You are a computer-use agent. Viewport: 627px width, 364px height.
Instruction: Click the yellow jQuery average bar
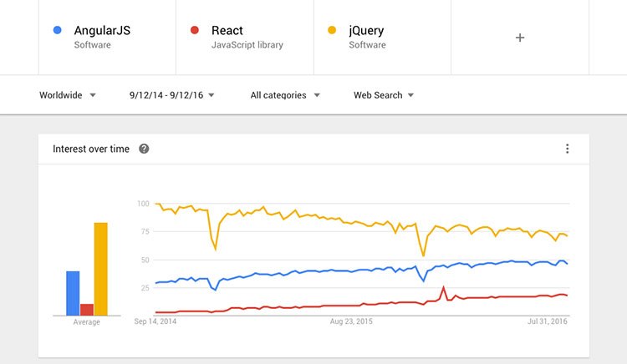pyautogui.click(x=101, y=269)
